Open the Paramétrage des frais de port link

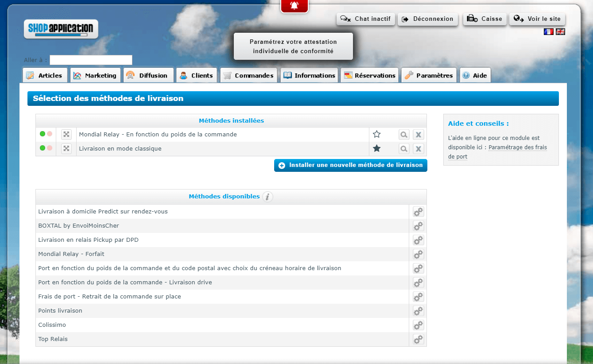pos(517,147)
